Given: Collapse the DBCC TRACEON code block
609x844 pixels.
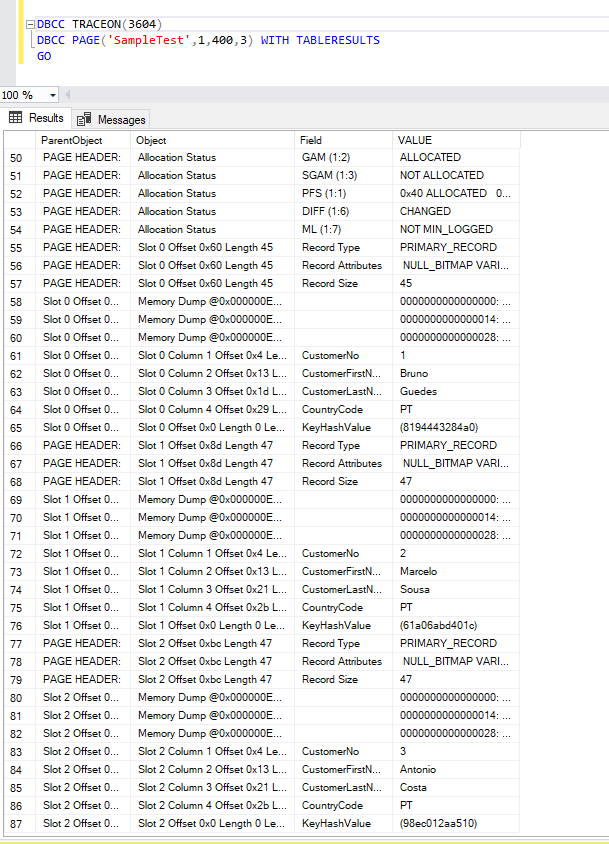Looking at the screenshot, I should [30, 25].
